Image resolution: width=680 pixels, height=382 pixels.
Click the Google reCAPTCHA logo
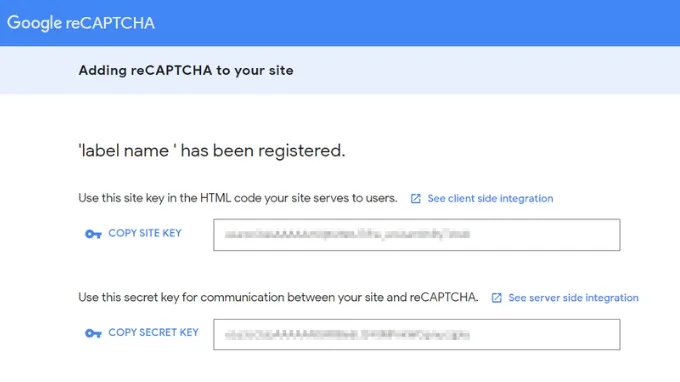(x=81, y=23)
